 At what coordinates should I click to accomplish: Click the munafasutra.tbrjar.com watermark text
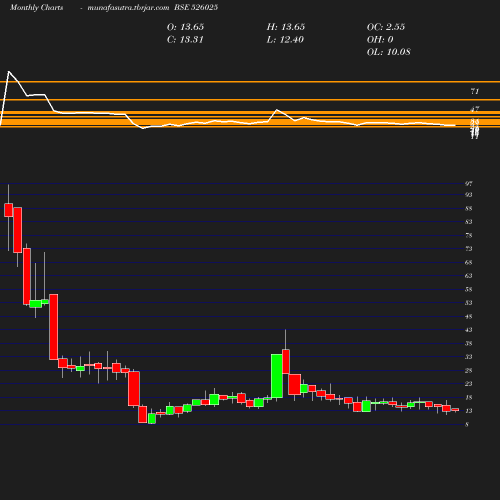click(128, 8)
